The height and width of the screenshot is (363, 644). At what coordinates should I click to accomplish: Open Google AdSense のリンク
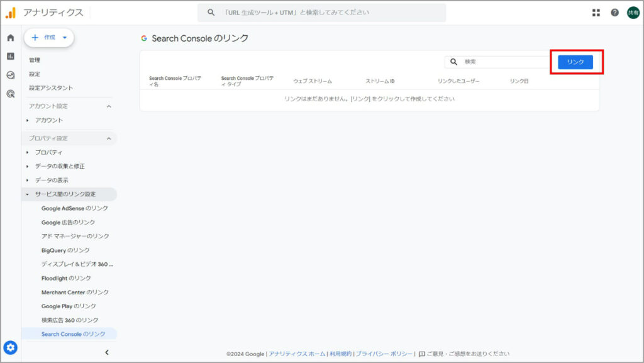coord(75,208)
